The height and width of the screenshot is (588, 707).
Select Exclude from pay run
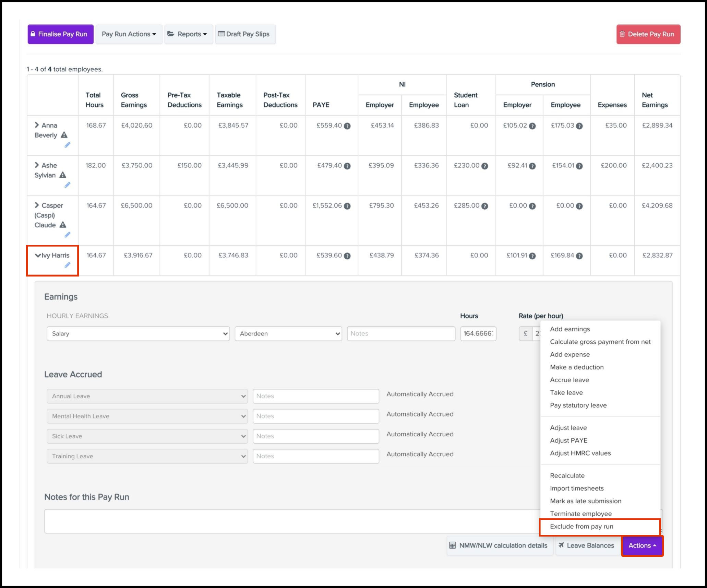(581, 527)
